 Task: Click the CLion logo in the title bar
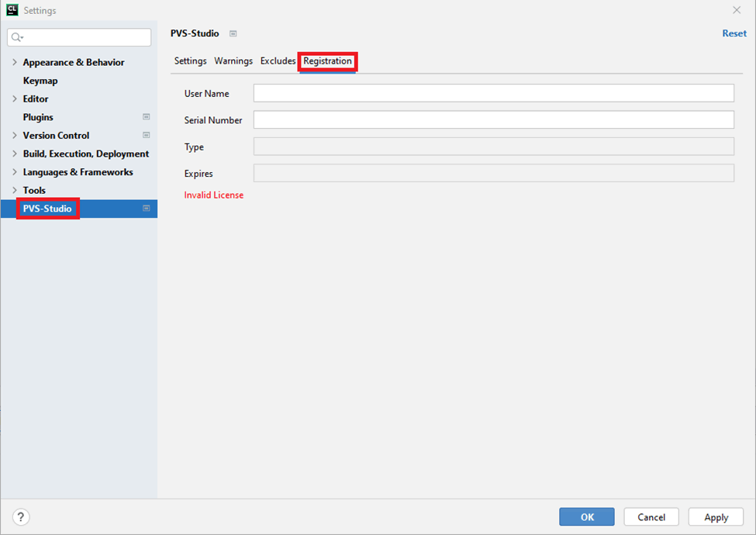pos(12,10)
